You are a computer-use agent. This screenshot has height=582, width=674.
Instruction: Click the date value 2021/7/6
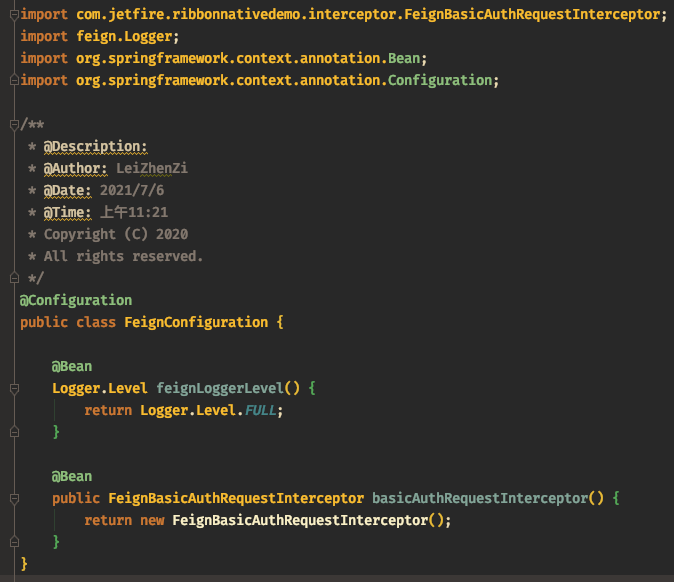pyautogui.click(x=132, y=190)
